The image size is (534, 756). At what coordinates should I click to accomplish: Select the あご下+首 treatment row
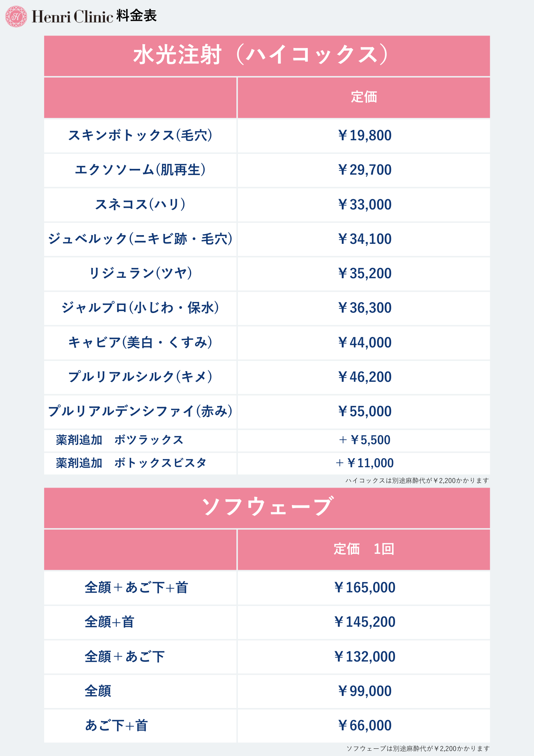click(267, 726)
